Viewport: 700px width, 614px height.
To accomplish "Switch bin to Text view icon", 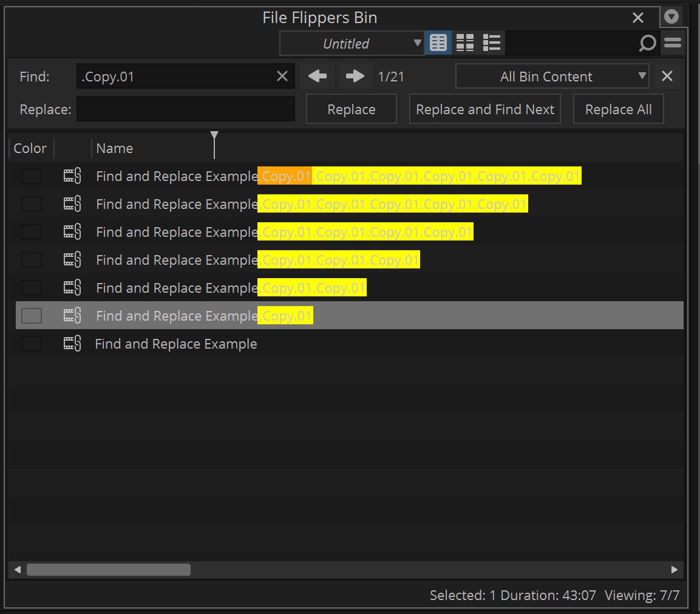I will click(438, 43).
